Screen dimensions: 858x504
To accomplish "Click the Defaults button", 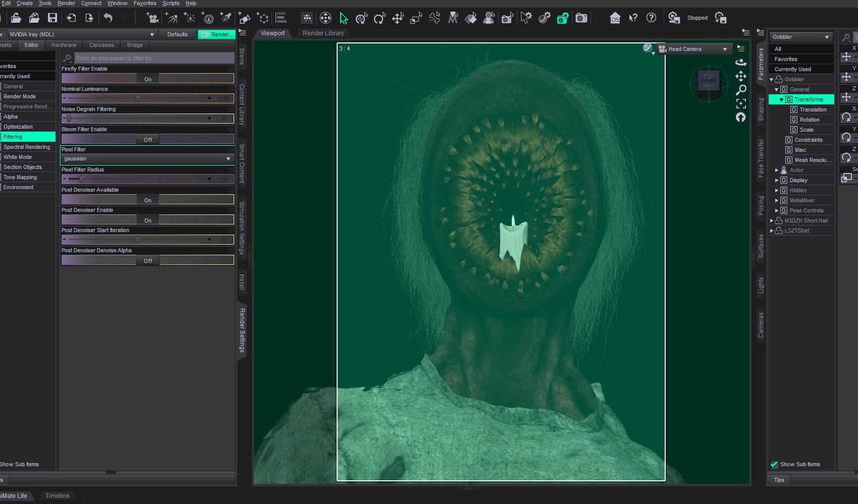I will point(177,34).
